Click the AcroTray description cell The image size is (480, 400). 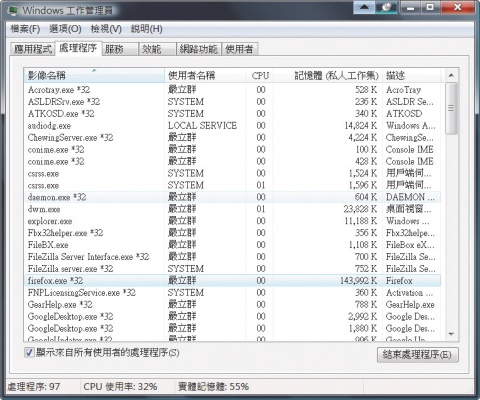(x=403, y=90)
